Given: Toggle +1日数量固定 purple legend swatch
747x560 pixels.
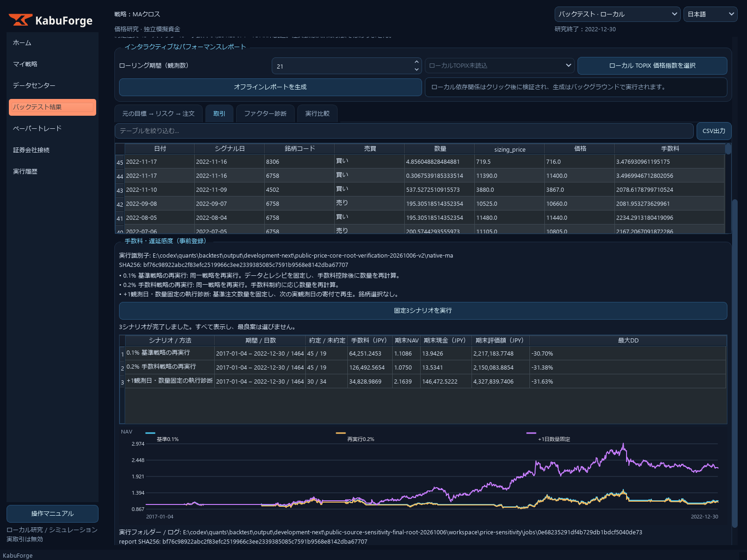Looking at the screenshot, I should click(x=531, y=433).
